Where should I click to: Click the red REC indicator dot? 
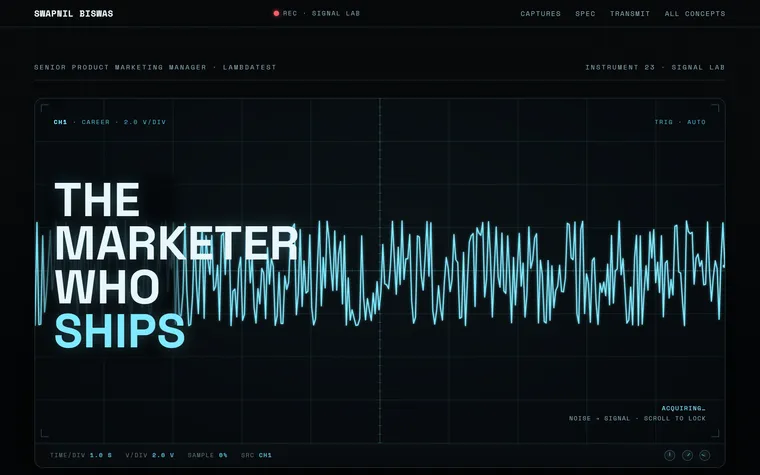(276, 14)
